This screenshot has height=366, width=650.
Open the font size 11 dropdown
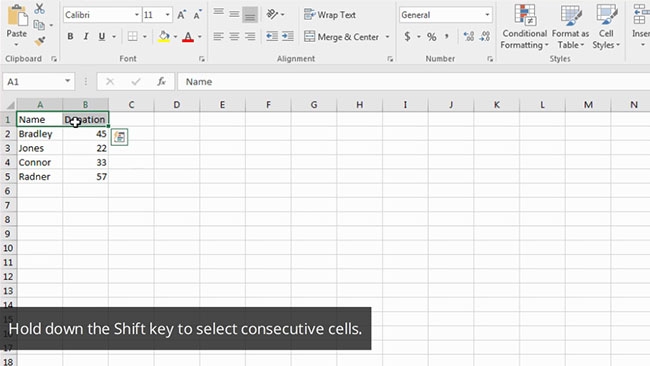[167, 15]
